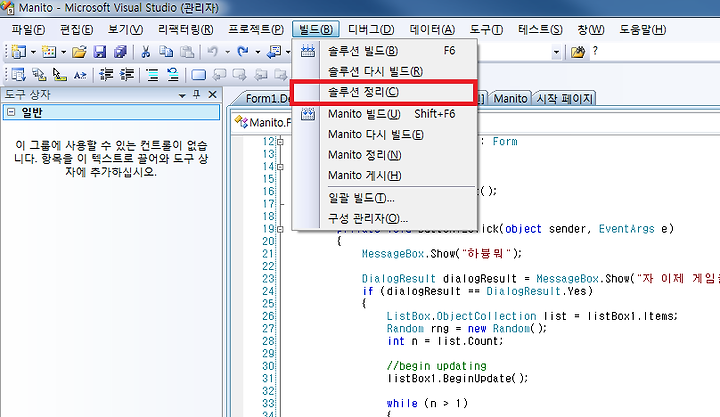720x417 pixels.
Task: Select 솔루션 정리(C) menu entry
Action: [x=385, y=92]
